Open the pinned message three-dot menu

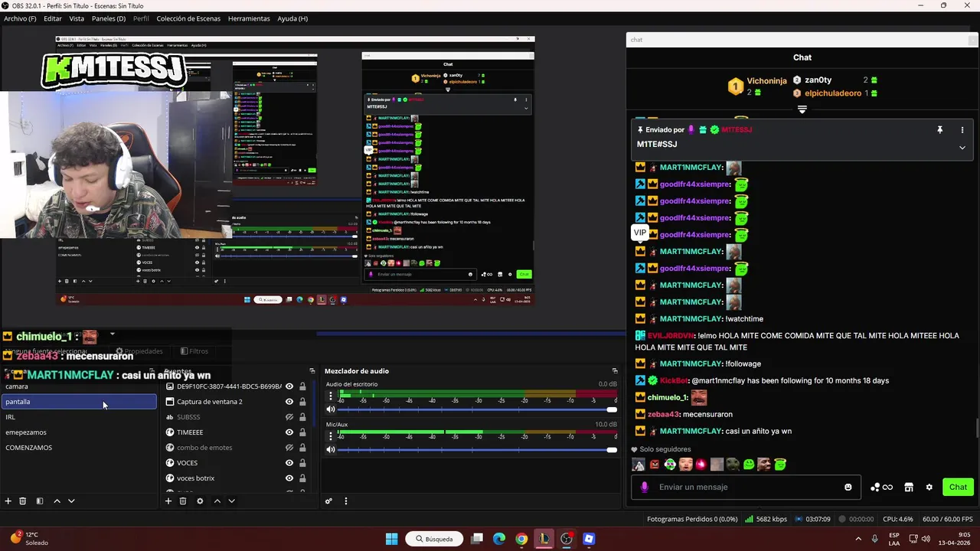962,130
